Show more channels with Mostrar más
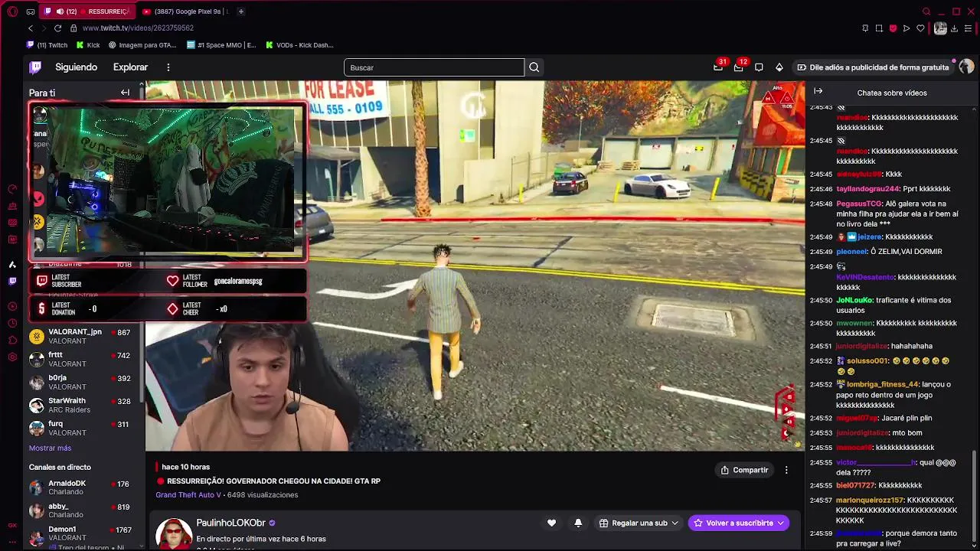This screenshot has height=551, width=980. click(x=50, y=448)
